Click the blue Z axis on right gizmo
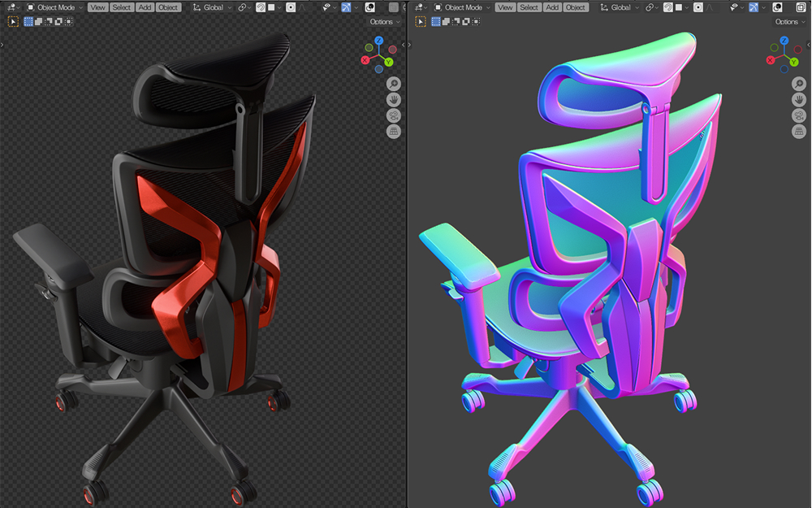The width and height of the screenshot is (812, 508). coord(784,41)
